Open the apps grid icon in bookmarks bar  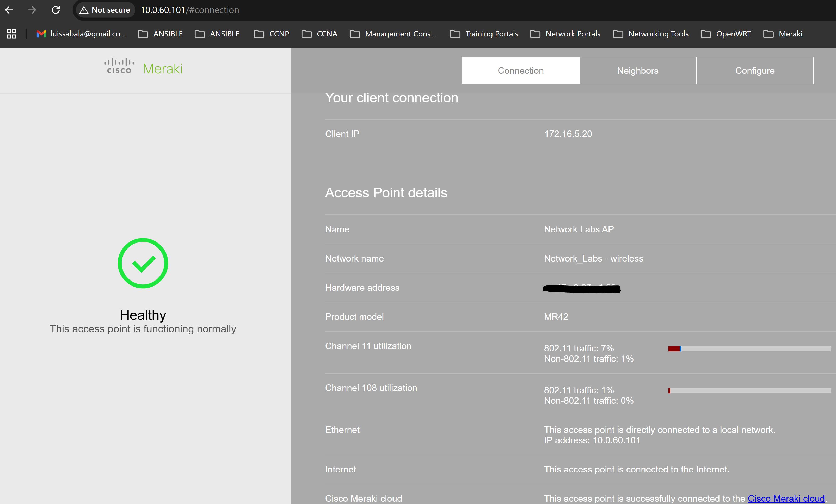click(11, 34)
